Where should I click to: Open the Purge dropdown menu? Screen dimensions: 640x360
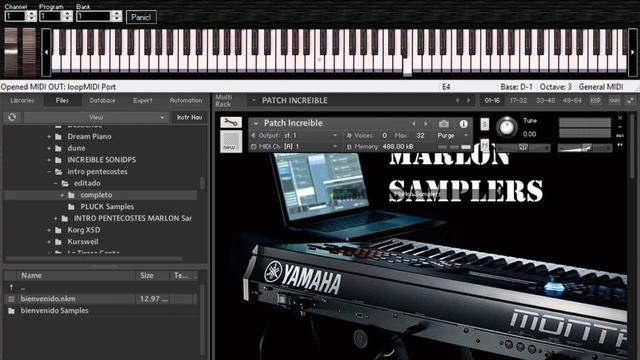(x=453, y=135)
